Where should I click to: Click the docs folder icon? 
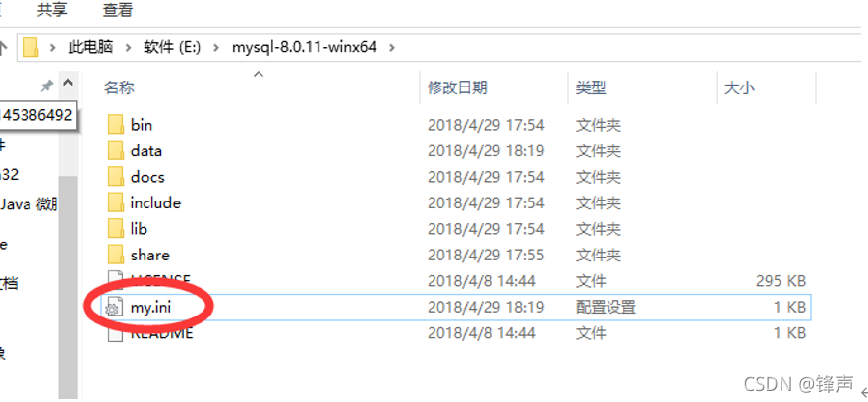[116, 177]
